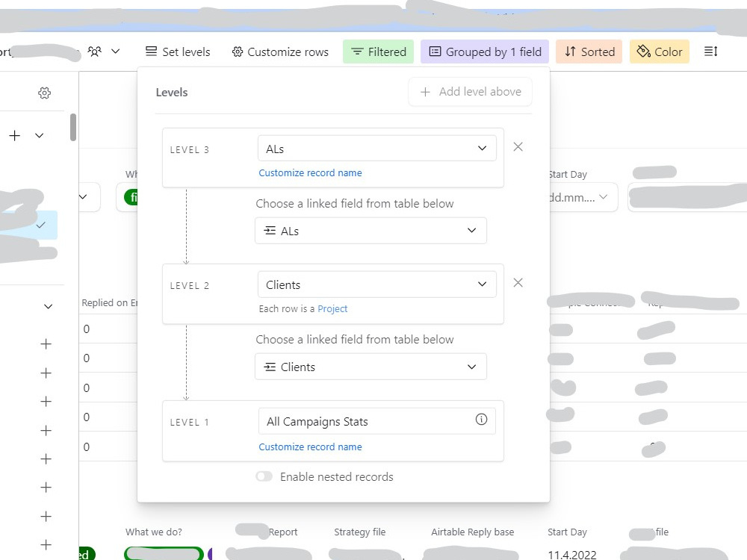Open Customize rows options
Viewport: 747px width, 560px height.
pyautogui.click(x=280, y=52)
